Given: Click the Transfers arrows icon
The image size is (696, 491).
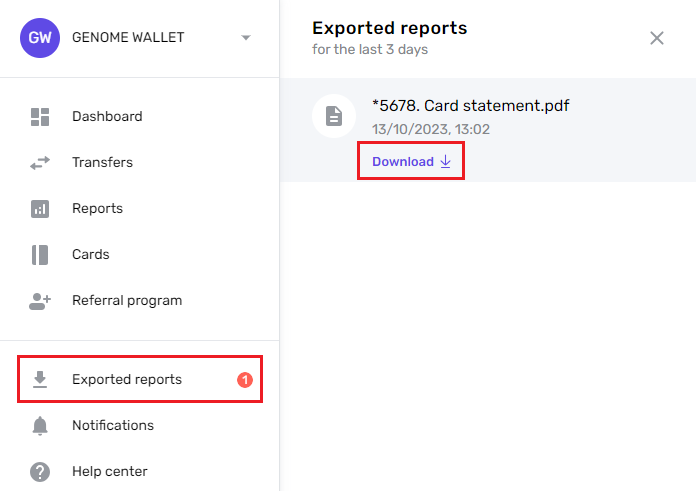Looking at the screenshot, I should coord(40,163).
